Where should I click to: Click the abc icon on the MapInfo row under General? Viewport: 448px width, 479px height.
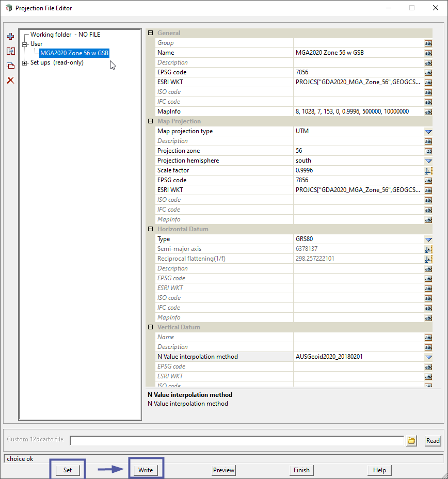tap(428, 111)
